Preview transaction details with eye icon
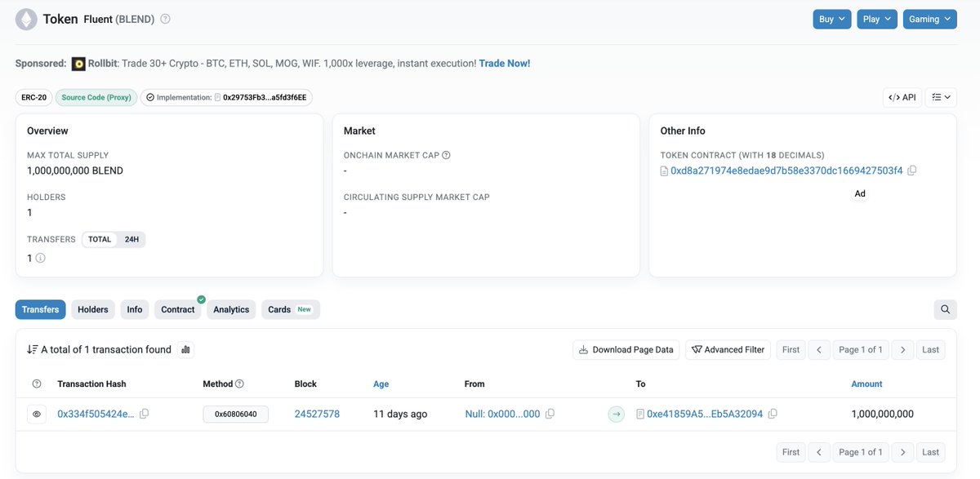The height and width of the screenshot is (479, 980). pyautogui.click(x=37, y=414)
